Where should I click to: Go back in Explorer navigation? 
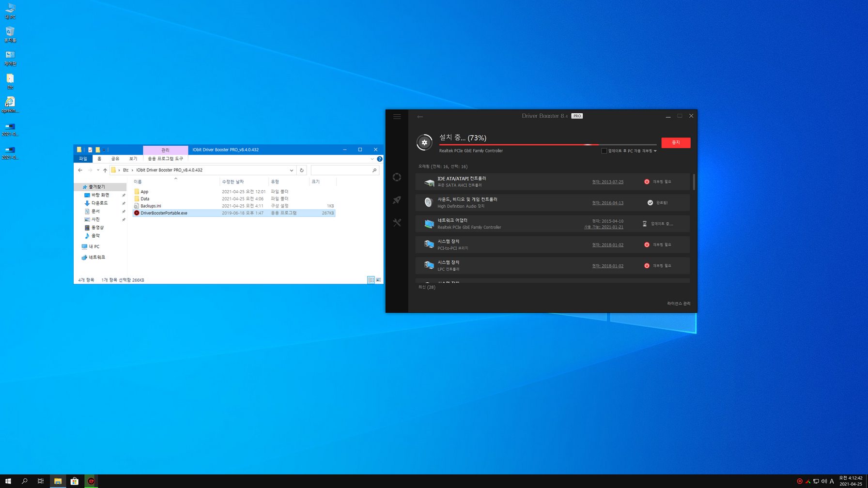click(80, 170)
